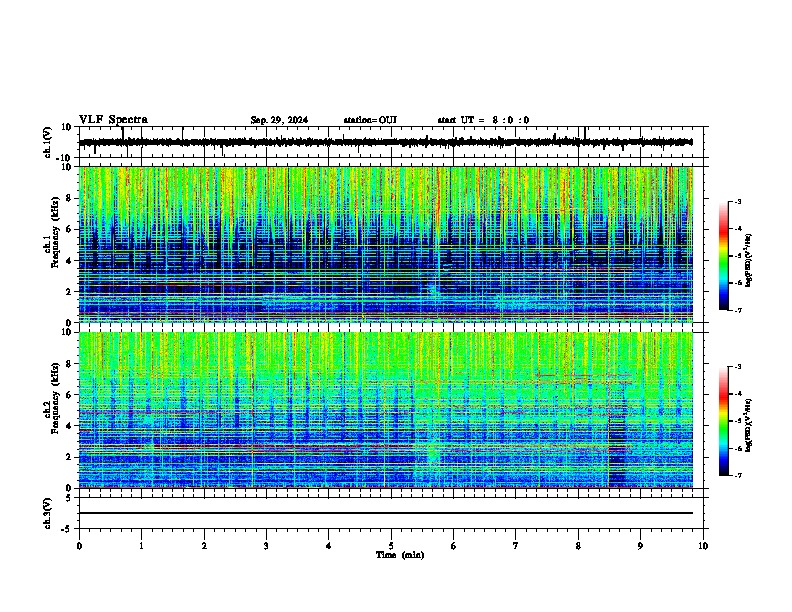Click the 'VLF Spectra' title text

coord(113,120)
